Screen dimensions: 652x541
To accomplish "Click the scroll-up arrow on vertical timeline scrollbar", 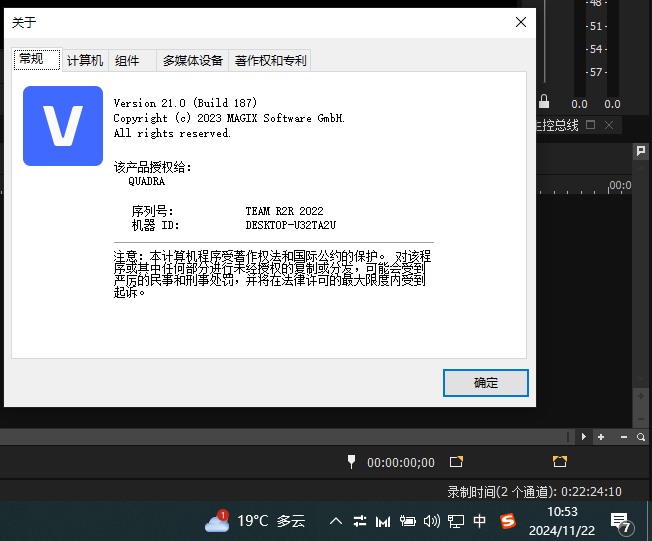I will tap(641, 168).
